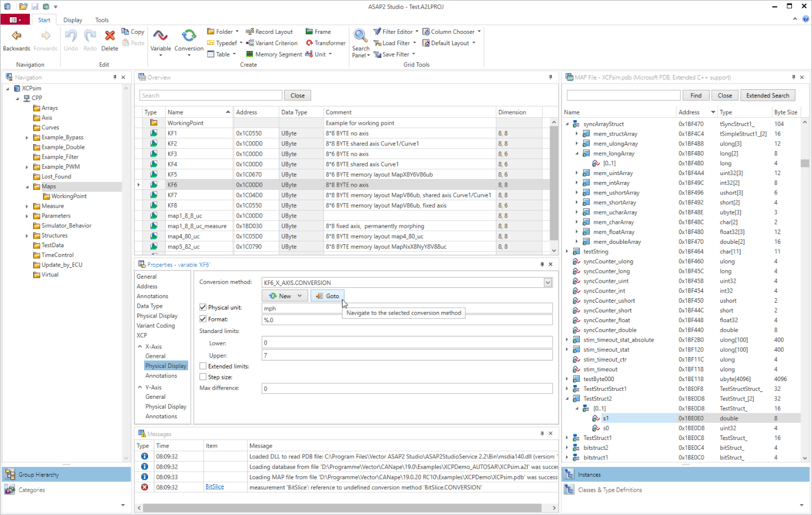Image resolution: width=812 pixels, height=515 pixels.
Task: Select Group Hierarchy view
Action: (x=66, y=474)
